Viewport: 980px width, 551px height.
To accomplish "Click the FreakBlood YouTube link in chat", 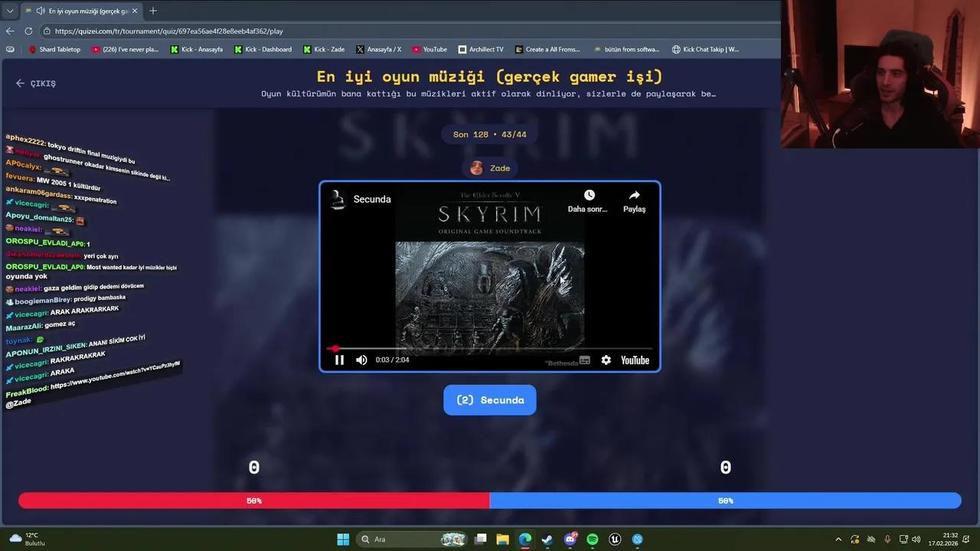I will [x=115, y=377].
